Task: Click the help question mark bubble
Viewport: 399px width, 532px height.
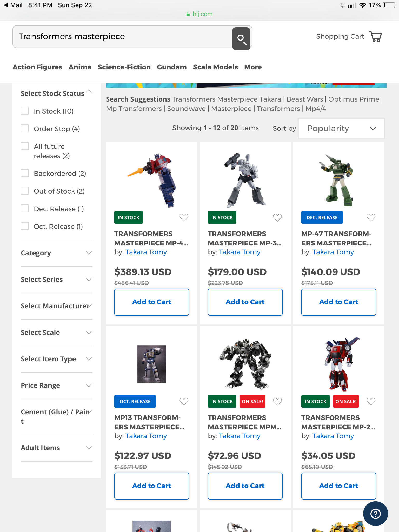Action: [x=375, y=514]
